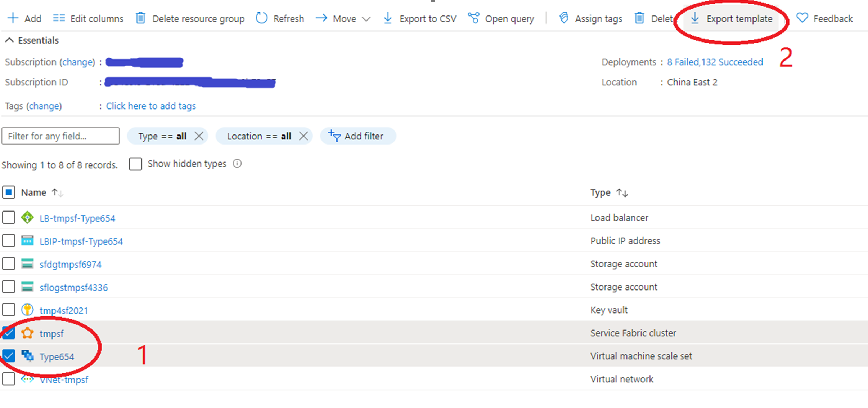Click the Feedback heart icon

(802, 18)
